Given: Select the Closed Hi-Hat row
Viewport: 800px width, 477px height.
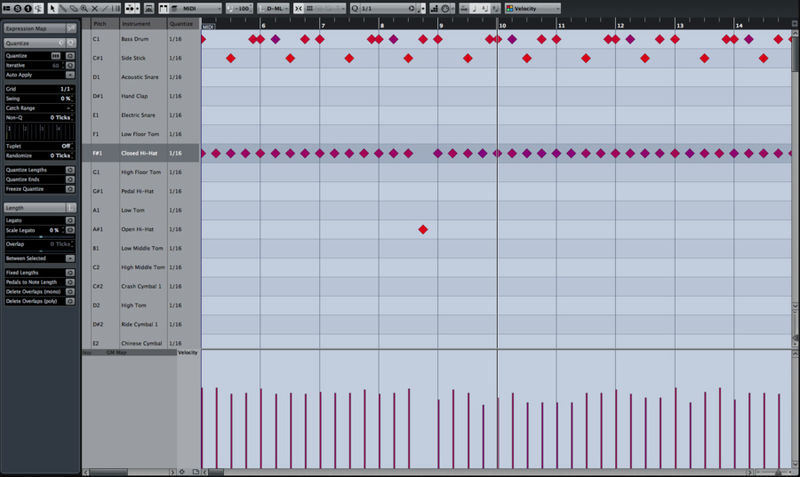Looking at the screenshot, I should click(140, 153).
